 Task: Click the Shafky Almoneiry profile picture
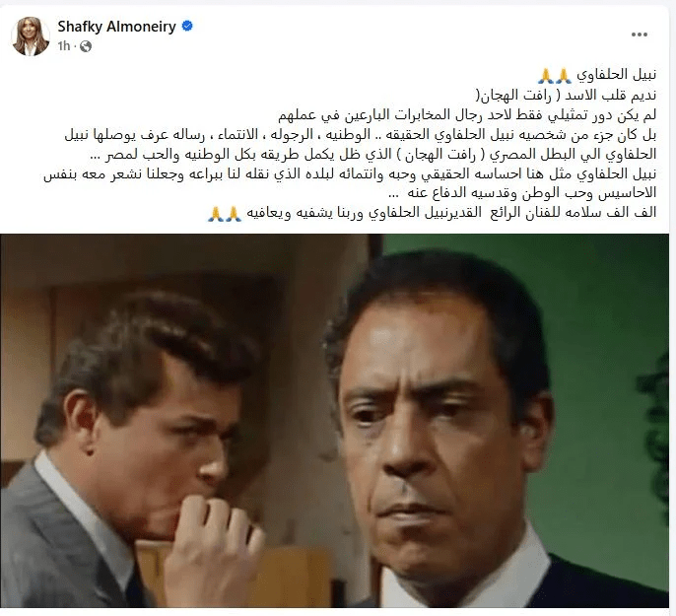click(31, 36)
